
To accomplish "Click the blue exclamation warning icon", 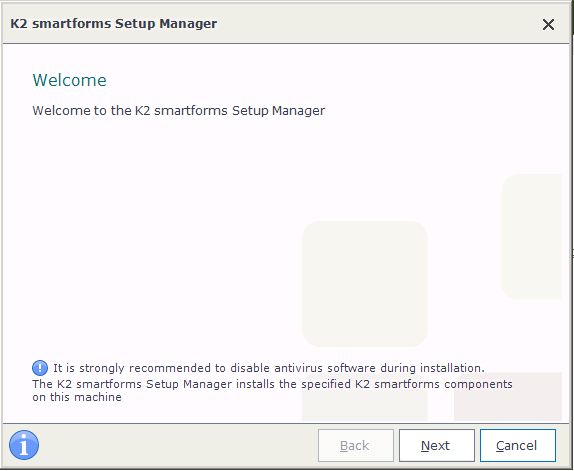I will coord(40,368).
